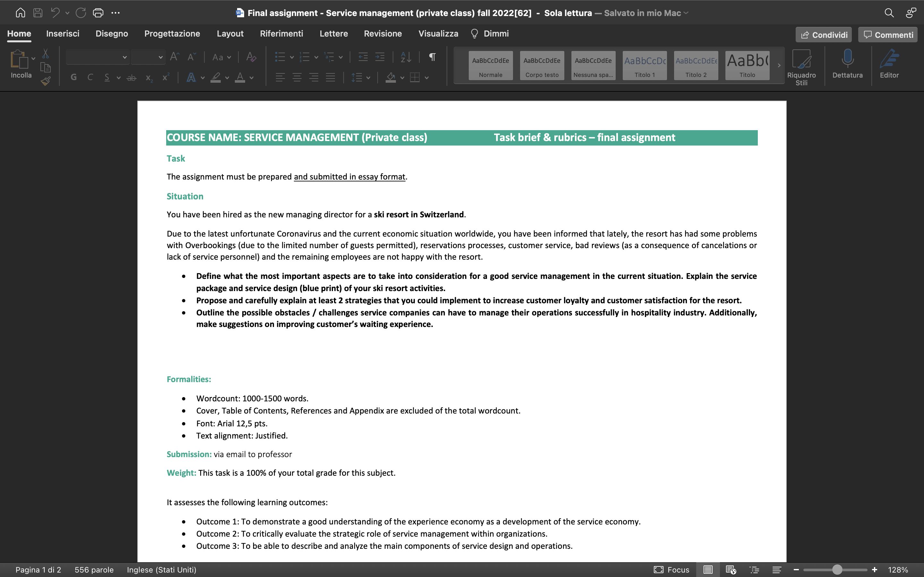
Task: Toggle Focus mode in status bar
Action: (x=671, y=570)
